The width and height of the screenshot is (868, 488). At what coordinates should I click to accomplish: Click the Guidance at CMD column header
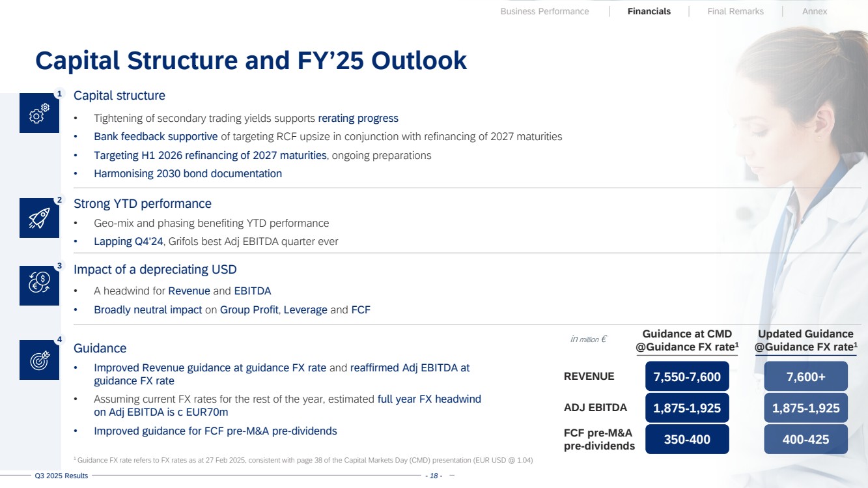[x=687, y=340]
